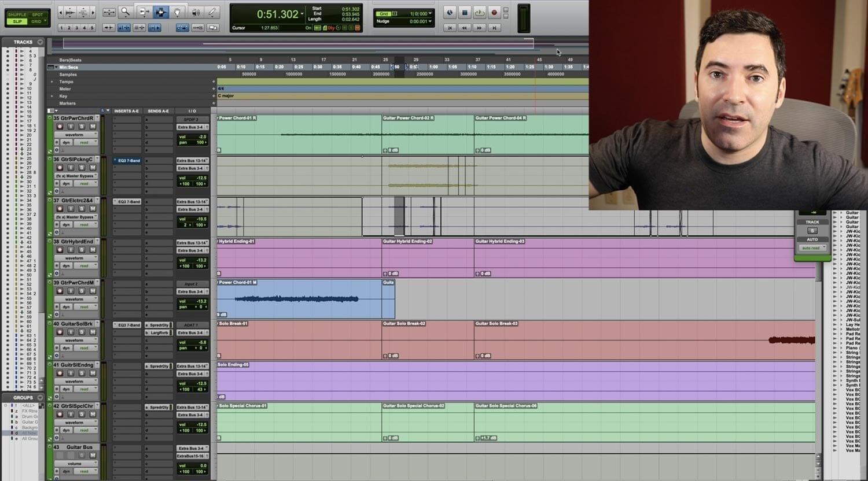Viewport: 868px width, 481px height.
Task: Open waveform view selector on track 35
Action: pos(76,135)
